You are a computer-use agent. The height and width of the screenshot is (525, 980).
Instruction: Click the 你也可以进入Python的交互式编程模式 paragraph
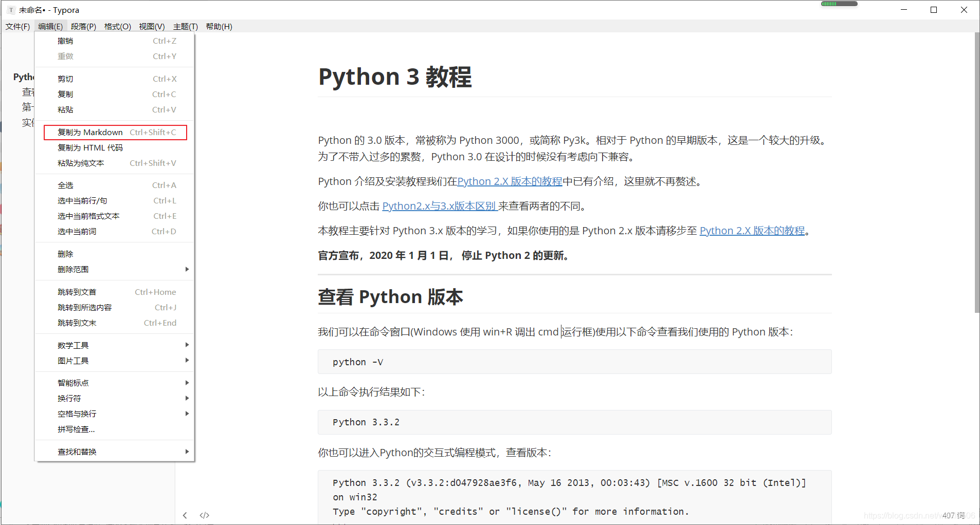coord(434,453)
